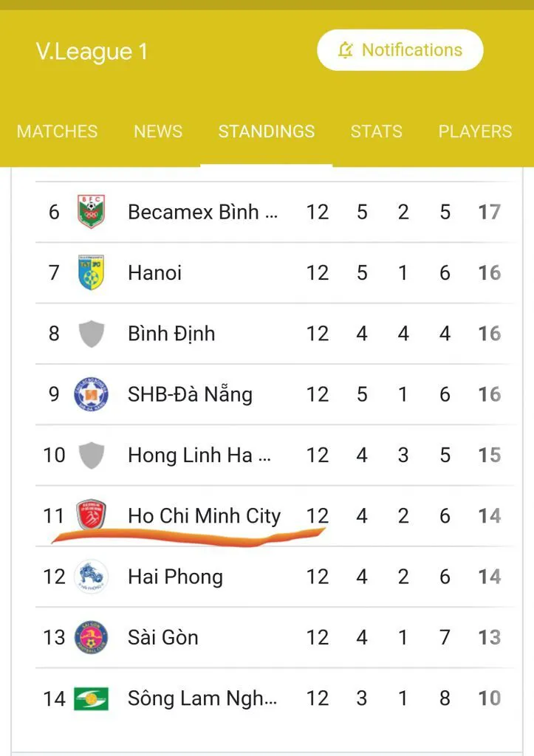Click the Hanoi club crest icon
The height and width of the screenshot is (756, 534).
[92, 272]
